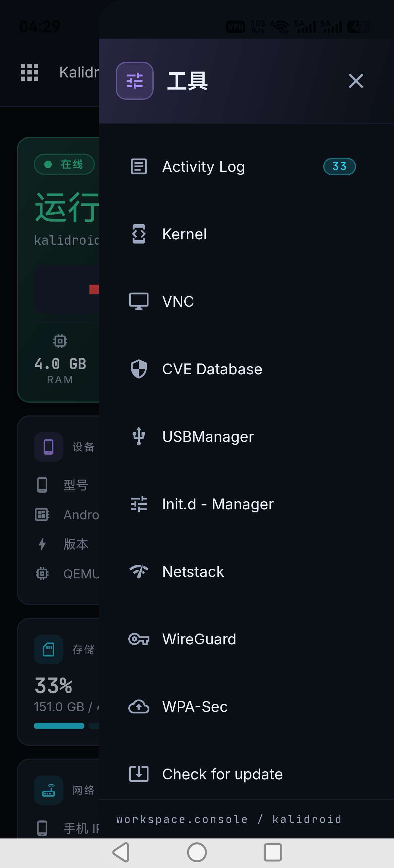Tap the Kernel code icon
Image resolution: width=394 pixels, height=868 pixels.
click(x=139, y=234)
